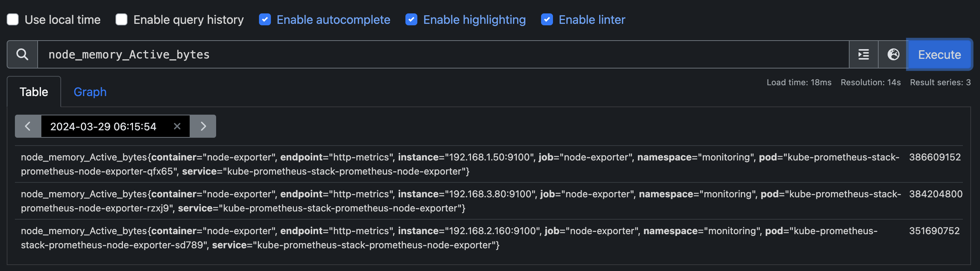
Task: Disable the autocomplete checkbox
Action: point(265,19)
